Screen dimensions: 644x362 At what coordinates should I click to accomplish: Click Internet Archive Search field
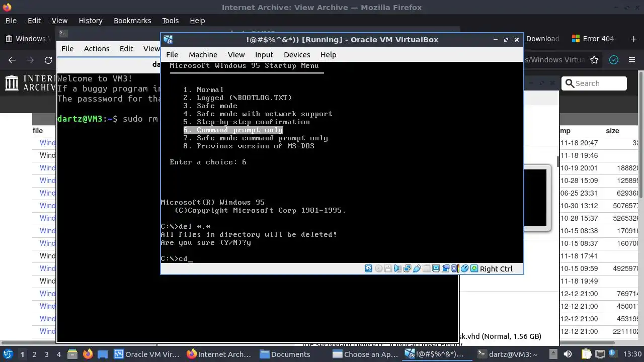(x=594, y=83)
